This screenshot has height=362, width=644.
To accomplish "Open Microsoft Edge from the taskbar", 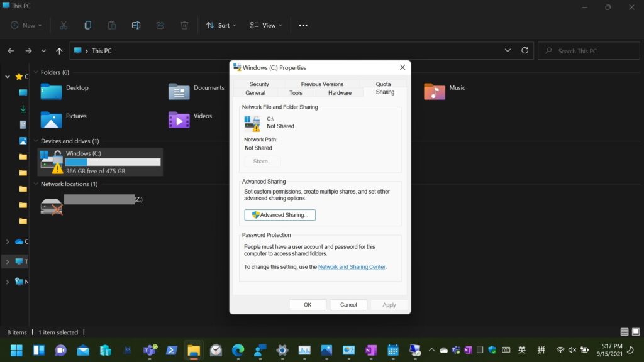I will point(238,350).
